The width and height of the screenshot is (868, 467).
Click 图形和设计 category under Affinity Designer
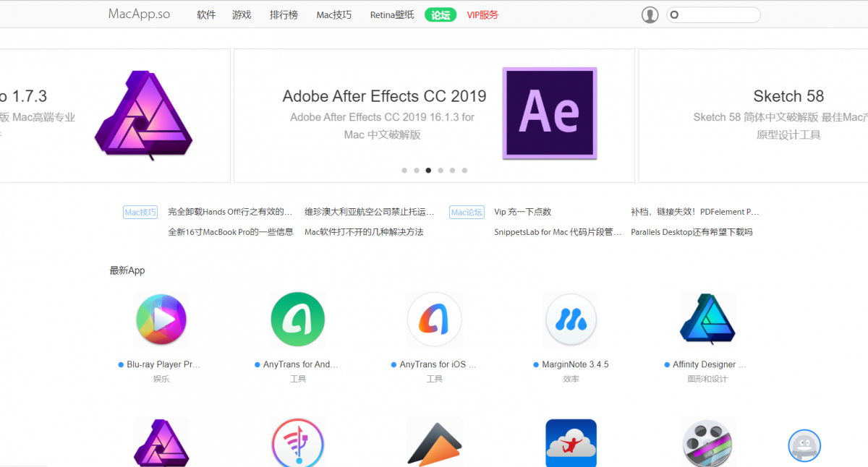tap(707, 379)
